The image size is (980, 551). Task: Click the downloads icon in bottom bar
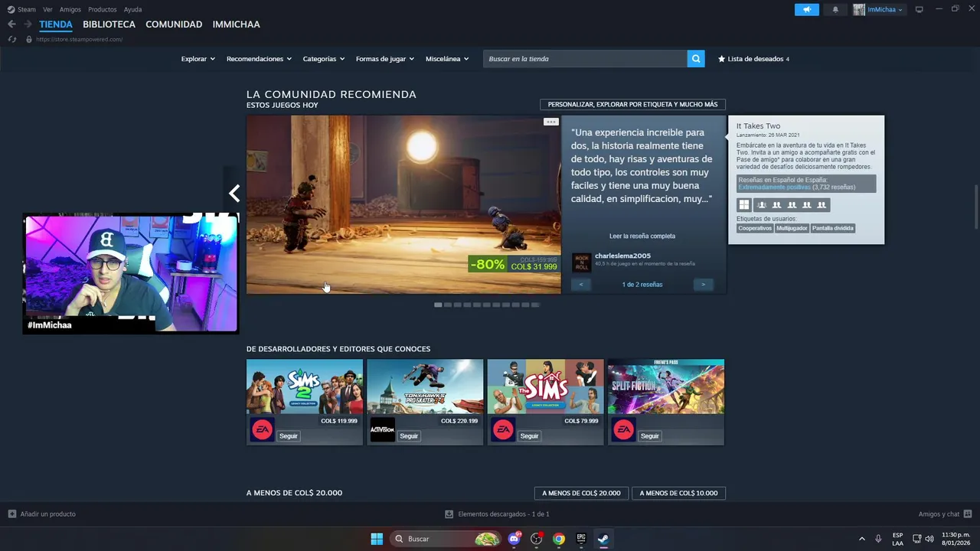coord(449,514)
